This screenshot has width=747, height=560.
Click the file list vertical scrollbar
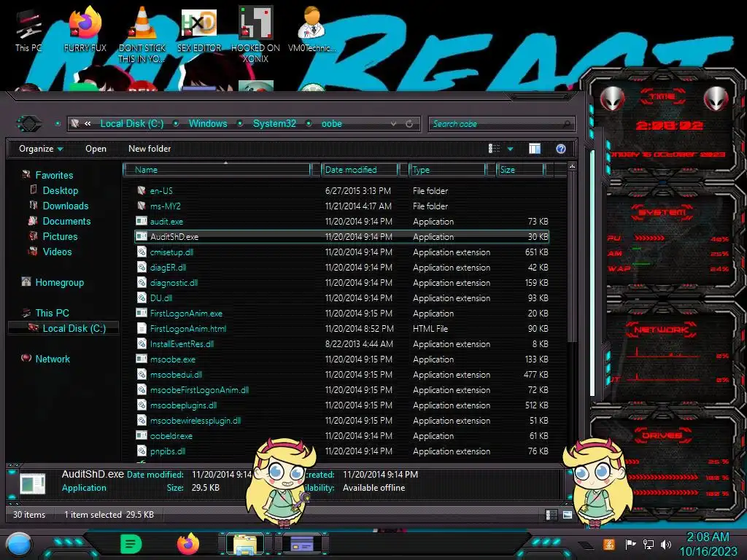tap(572, 257)
